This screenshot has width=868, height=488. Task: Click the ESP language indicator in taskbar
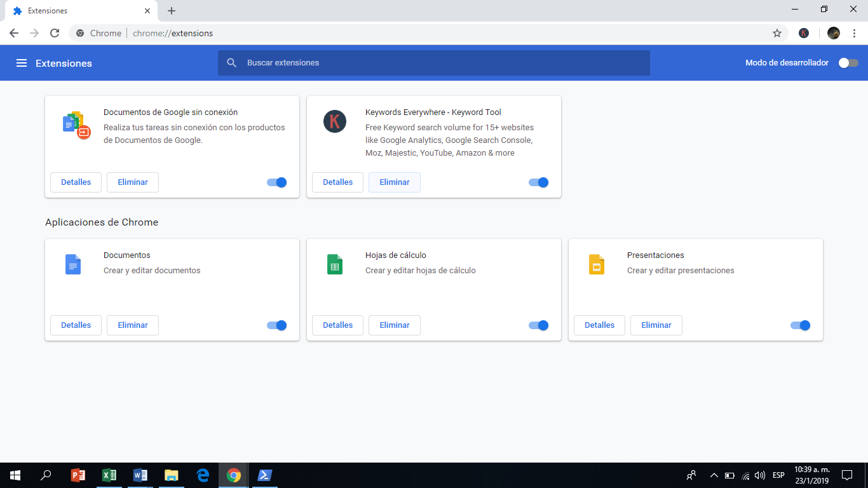click(778, 475)
